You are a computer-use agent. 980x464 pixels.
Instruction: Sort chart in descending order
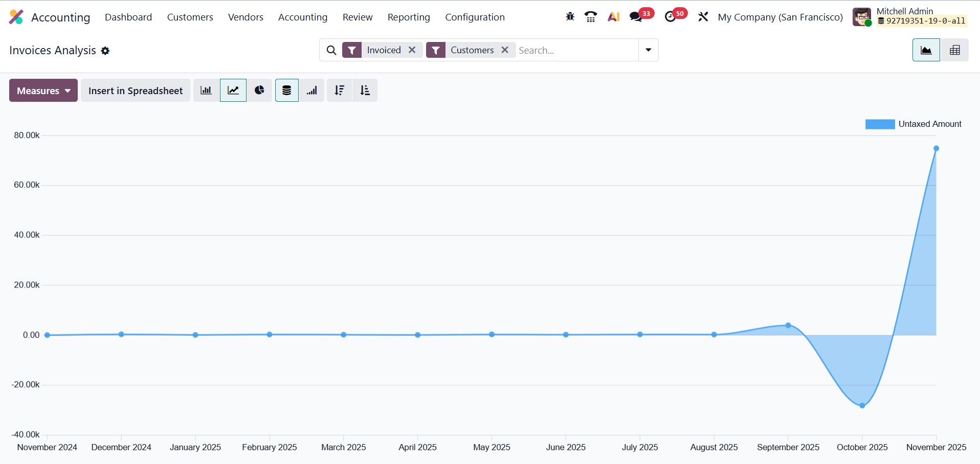[x=339, y=91]
